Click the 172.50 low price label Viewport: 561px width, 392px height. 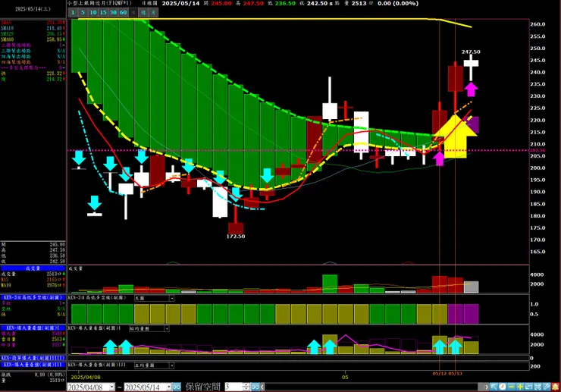(236, 237)
